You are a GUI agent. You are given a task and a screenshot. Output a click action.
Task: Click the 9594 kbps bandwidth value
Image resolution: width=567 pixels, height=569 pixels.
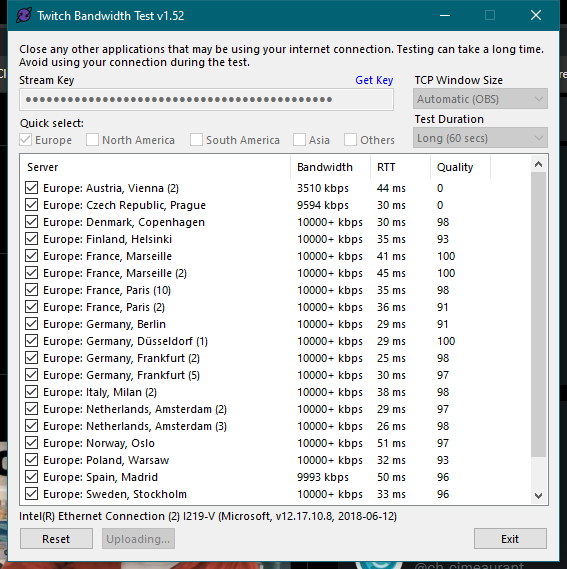point(323,205)
